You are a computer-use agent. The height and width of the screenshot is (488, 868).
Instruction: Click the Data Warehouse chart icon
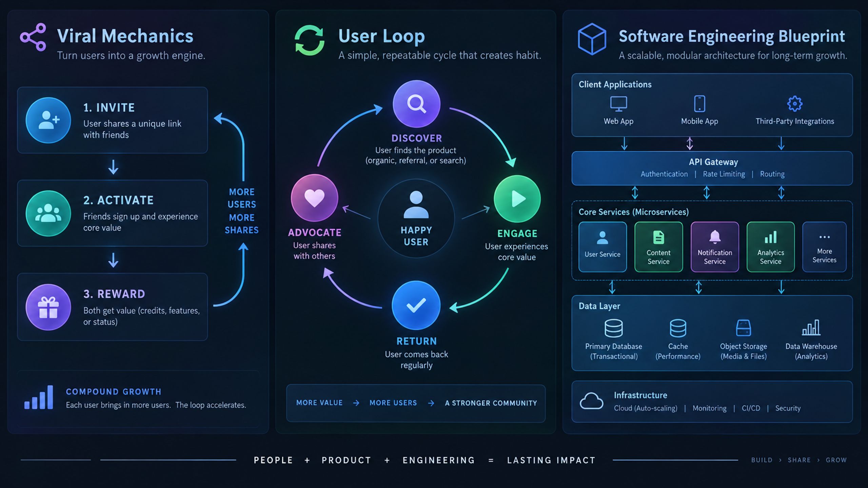click(x=811, y=327)
